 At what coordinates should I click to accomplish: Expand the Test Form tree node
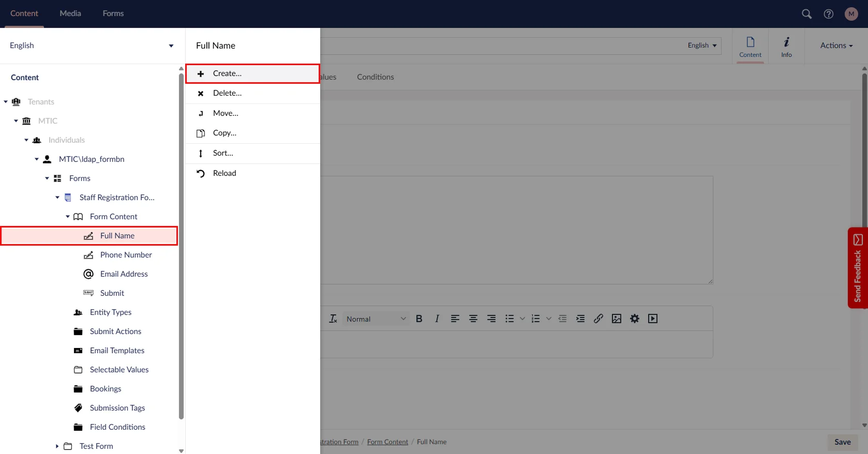click(57, 446)
